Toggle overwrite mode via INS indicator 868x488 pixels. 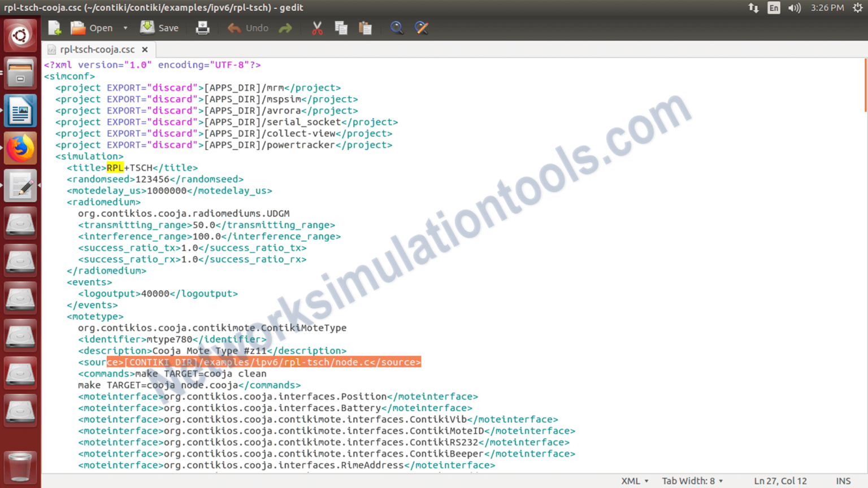point(844,481)
